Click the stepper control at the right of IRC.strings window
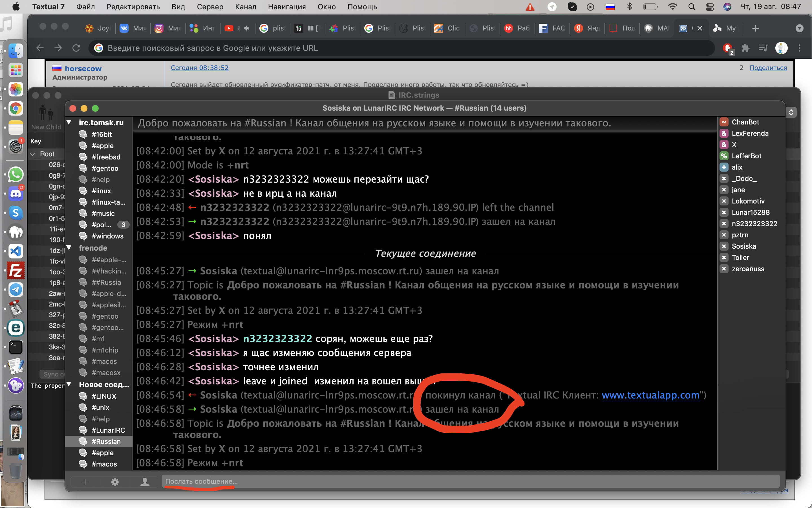812x508 pixels. (791, 112)
